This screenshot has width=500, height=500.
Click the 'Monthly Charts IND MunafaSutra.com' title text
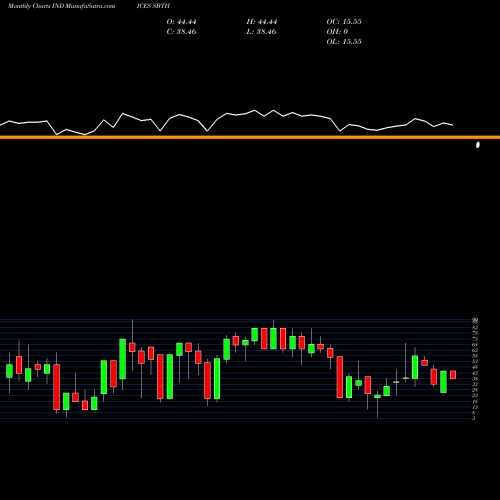tap(61, 6)
